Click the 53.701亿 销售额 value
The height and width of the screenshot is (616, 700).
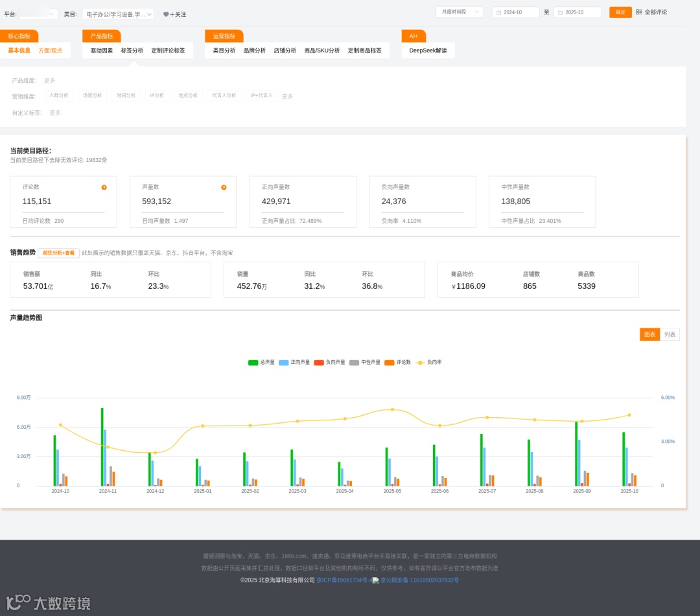tap(38, 286)
